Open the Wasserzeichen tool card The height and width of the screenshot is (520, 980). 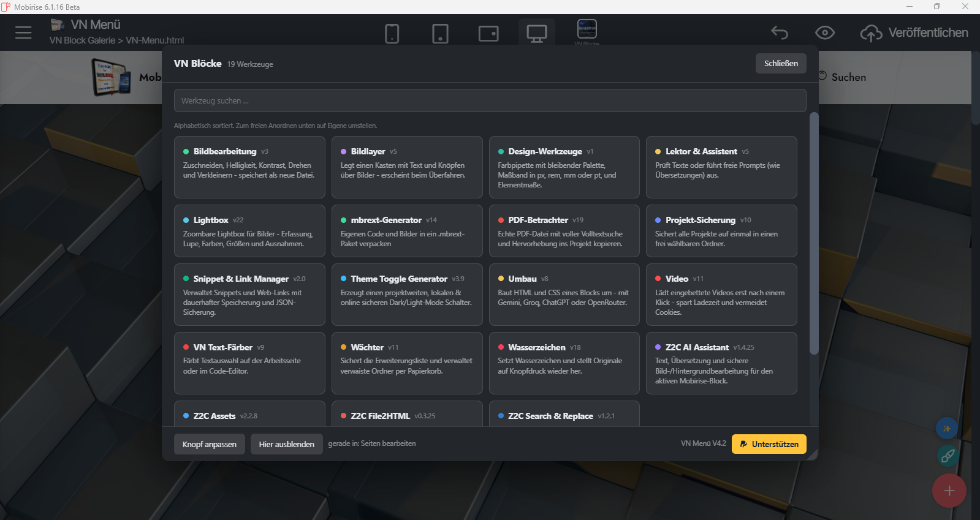pyautogui.click(x=564, y=363)
